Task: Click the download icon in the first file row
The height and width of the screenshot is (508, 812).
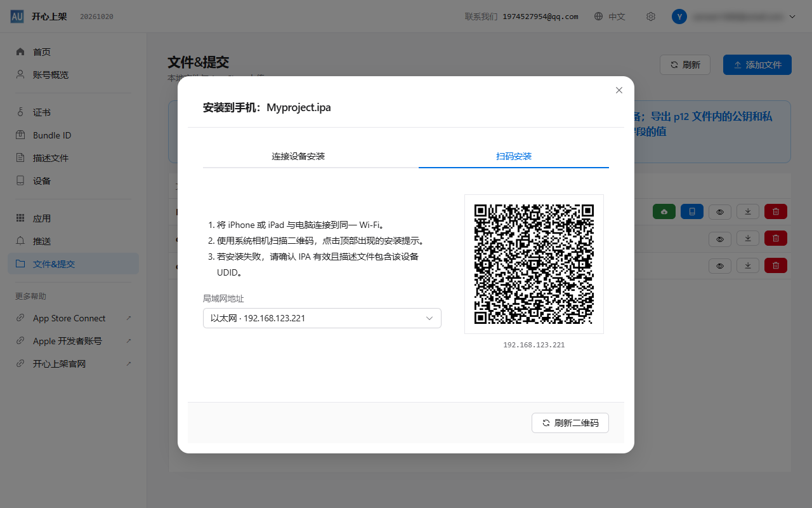Action: (748, 211)
